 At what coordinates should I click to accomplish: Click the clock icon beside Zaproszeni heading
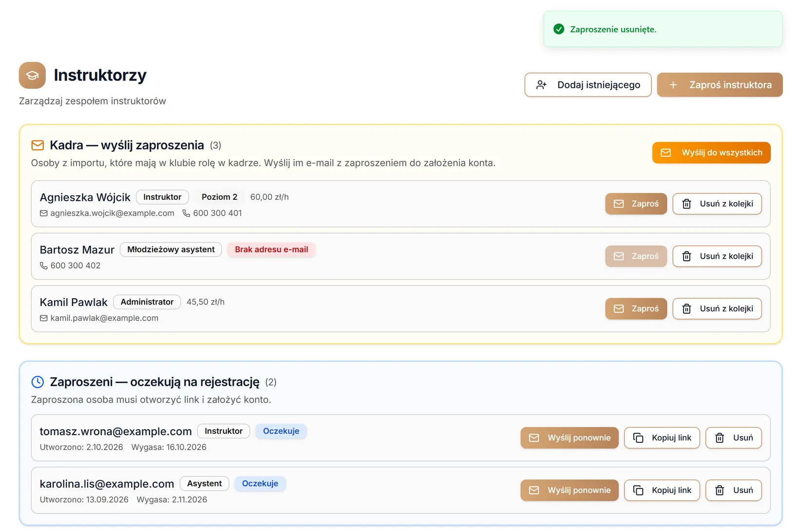click(x=38, y=382)
